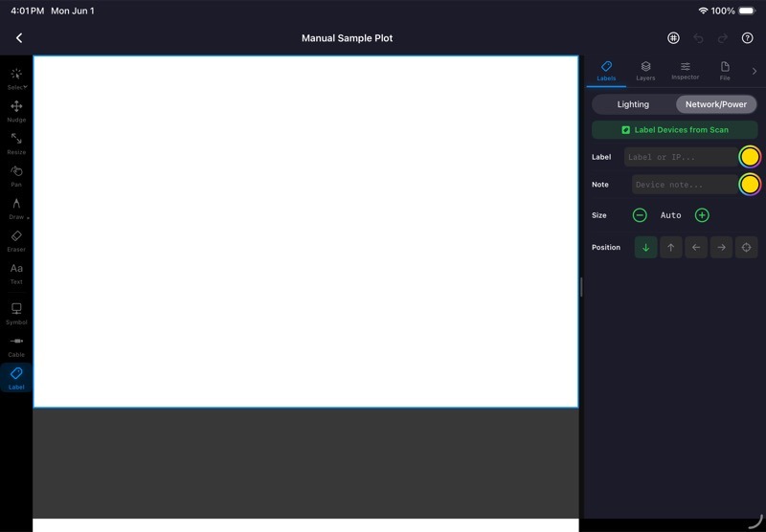This screenshot has width=766, height=532.
Task: Open the Inspector tab
Action: tap(685, 71)
